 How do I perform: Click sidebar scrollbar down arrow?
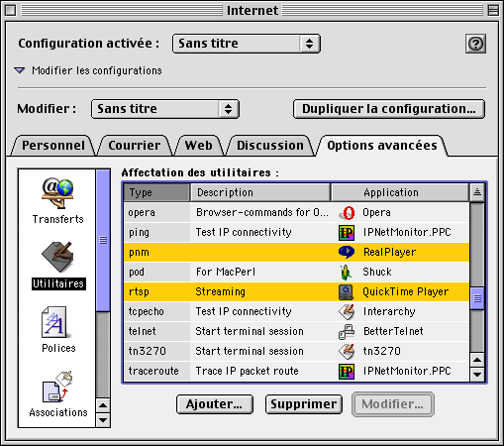tap(103, 420)
